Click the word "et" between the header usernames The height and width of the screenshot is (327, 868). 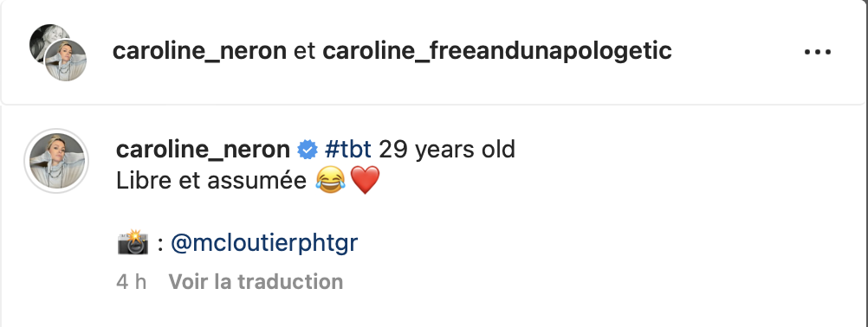tap(304, 51)
